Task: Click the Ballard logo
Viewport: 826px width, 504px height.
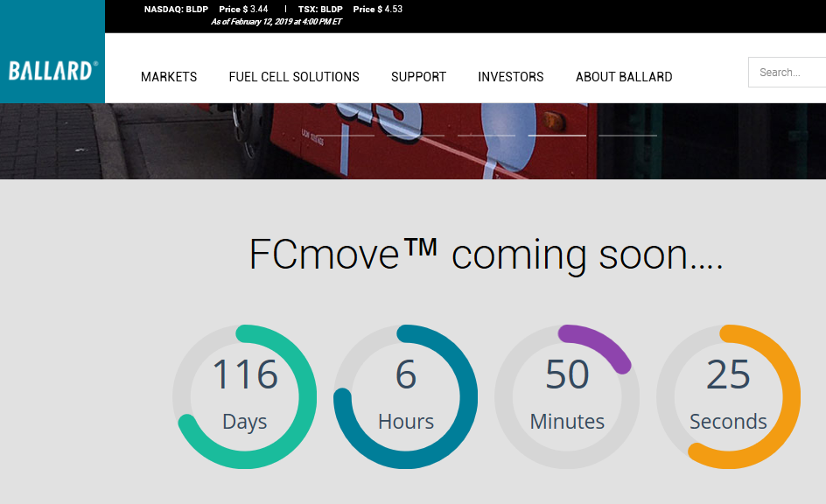Action: pyautogui.click(x=52, y=70)
